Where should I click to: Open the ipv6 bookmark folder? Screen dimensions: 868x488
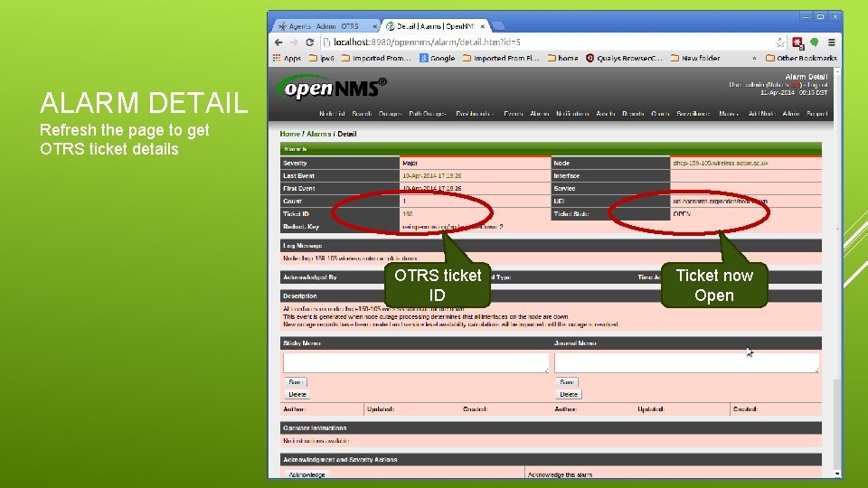click(x=322, y=58)
